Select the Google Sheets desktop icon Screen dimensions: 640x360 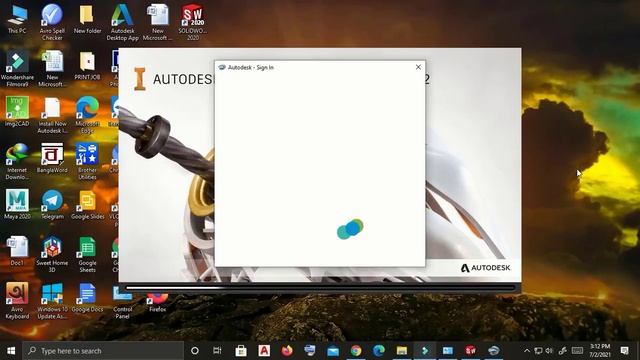click(87, 255)
